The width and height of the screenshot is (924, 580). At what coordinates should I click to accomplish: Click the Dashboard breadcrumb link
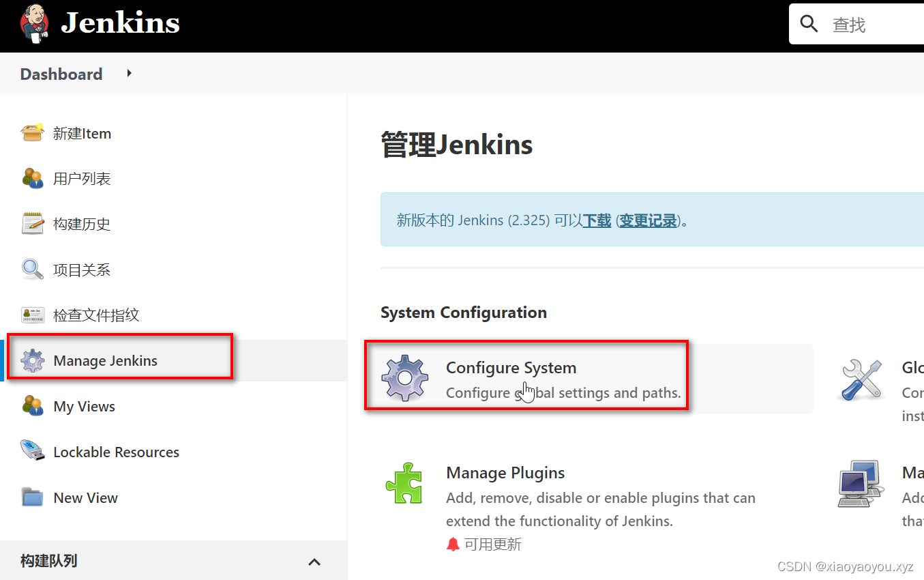point(61,74)
